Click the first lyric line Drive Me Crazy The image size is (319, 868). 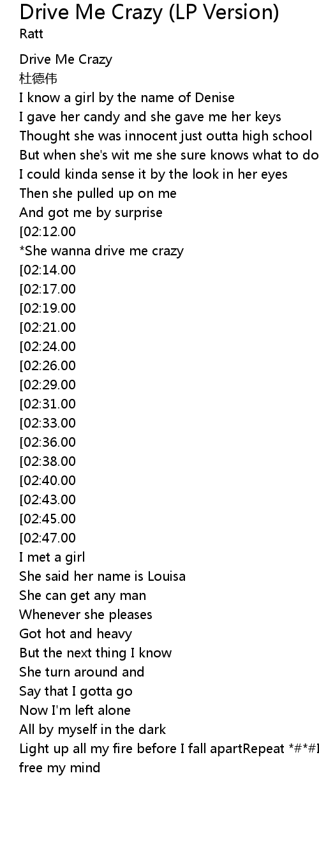66,59
